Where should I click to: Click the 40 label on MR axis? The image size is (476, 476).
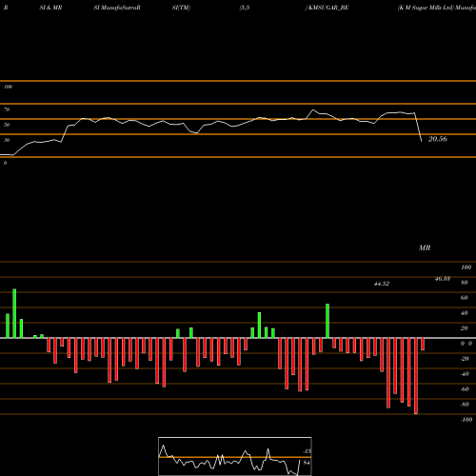click(464, 313)
